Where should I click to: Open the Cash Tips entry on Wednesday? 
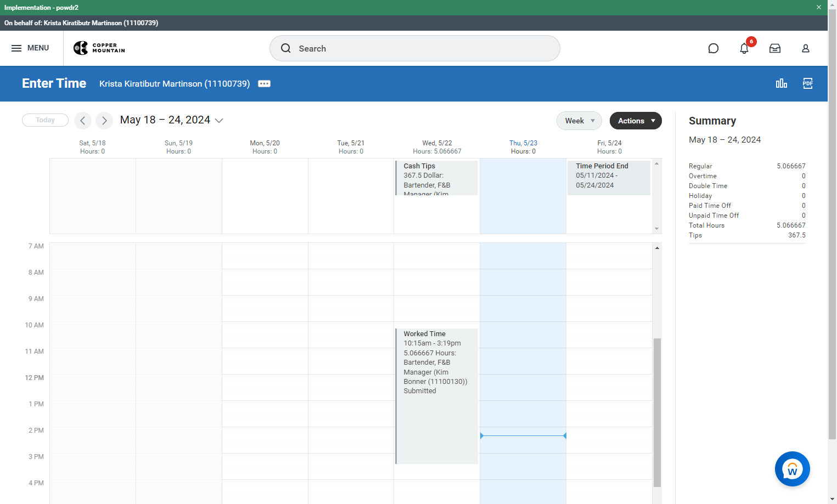point(436,178)
